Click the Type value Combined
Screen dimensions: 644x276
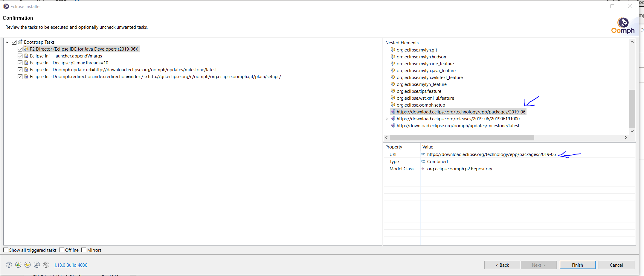(x=437, y=162)
